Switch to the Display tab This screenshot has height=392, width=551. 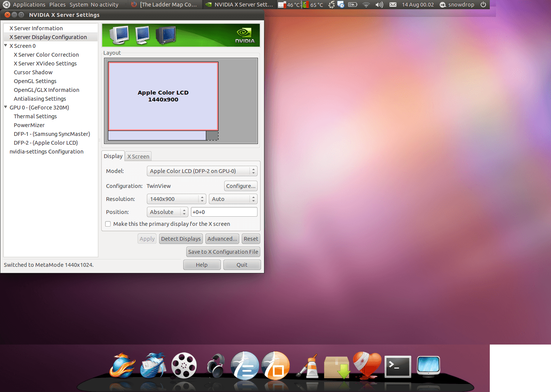[113, 156]
